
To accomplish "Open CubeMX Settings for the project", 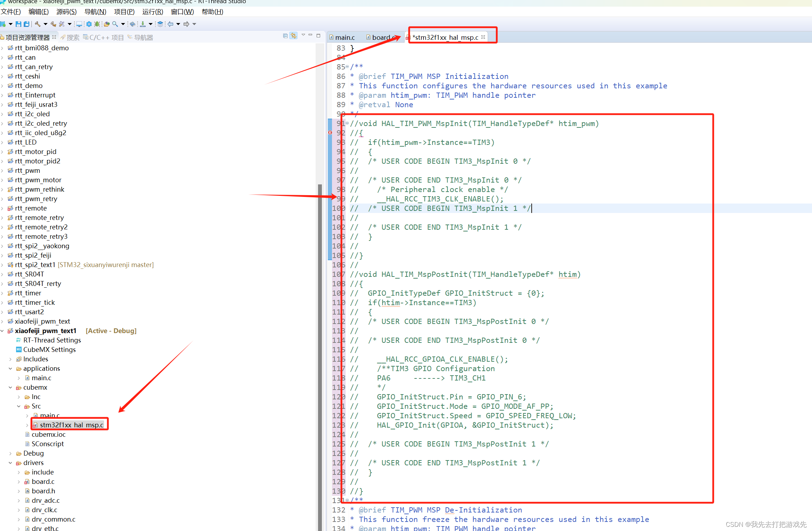I will pyautogui.click(x=49, y=349).
